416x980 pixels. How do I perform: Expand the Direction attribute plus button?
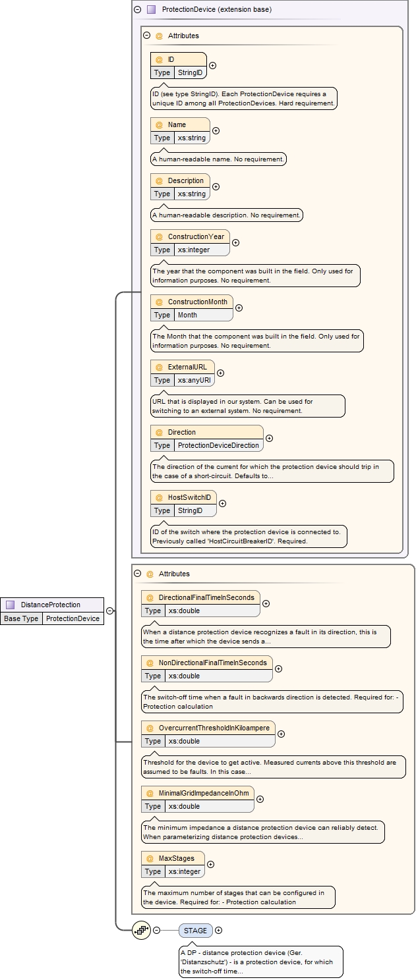[269, 439]
